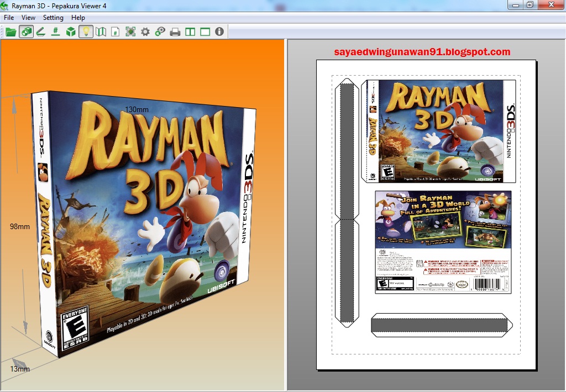Select the 3D cube model view icon
Viewport: 566px width, 392px height.
point(70,31)
